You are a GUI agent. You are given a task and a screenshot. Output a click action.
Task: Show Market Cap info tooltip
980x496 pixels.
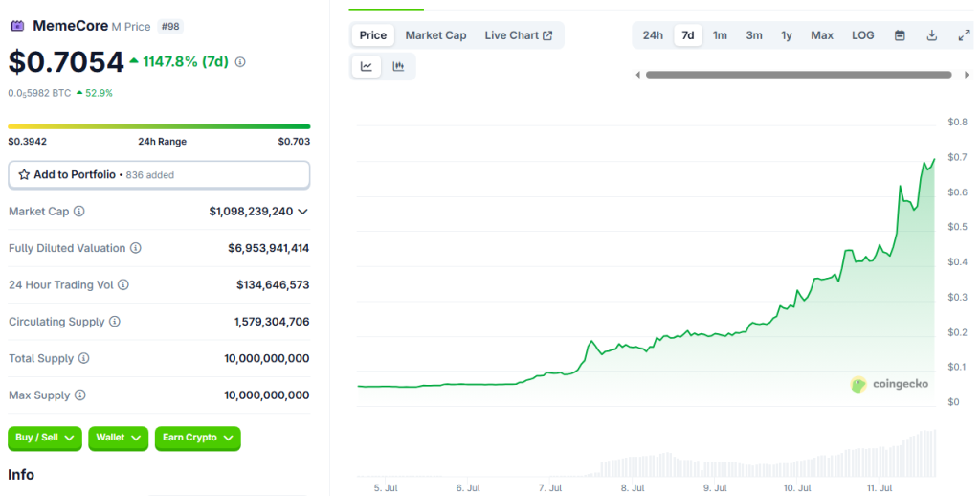click(x=78, y=212)
